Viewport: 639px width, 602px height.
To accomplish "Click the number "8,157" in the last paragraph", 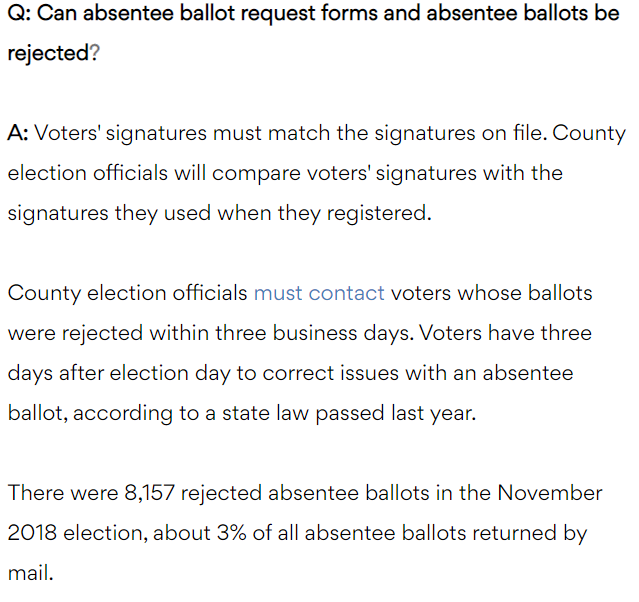I will [x=150, y=492].
